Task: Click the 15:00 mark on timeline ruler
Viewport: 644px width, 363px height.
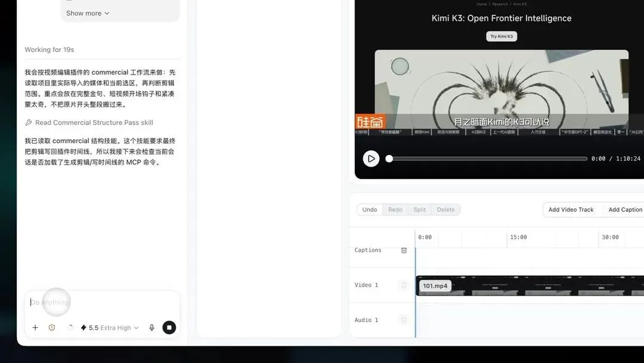Action: (518, 237)
